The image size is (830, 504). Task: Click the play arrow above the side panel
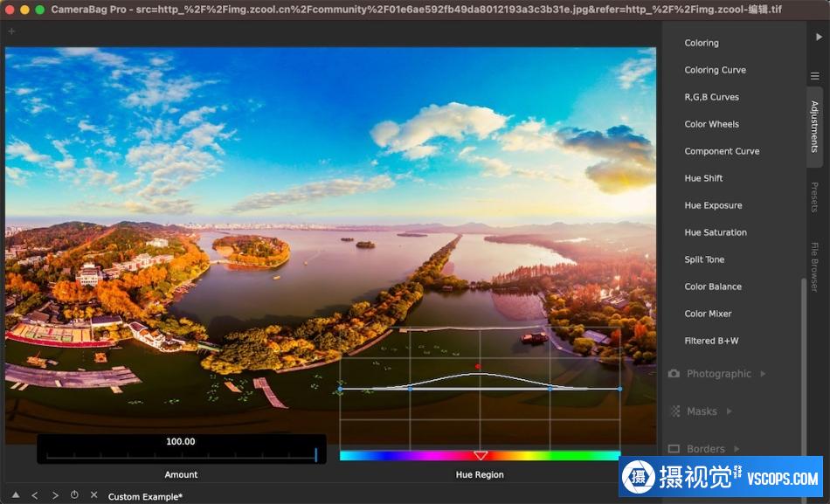(819, 37)
